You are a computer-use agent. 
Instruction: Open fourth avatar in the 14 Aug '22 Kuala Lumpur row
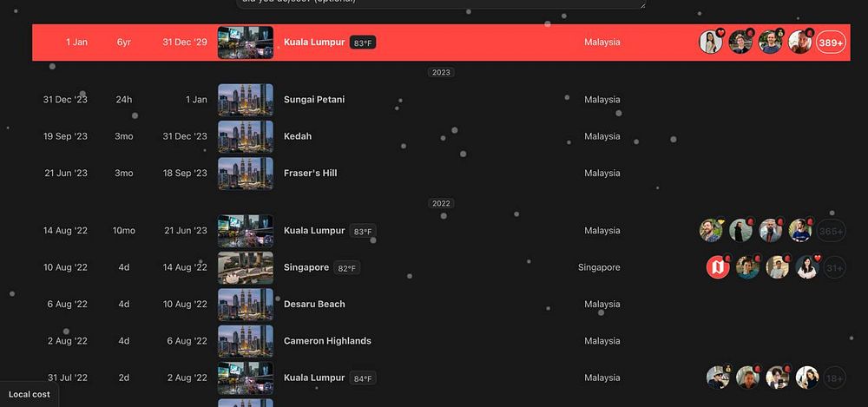coord(800,231)
